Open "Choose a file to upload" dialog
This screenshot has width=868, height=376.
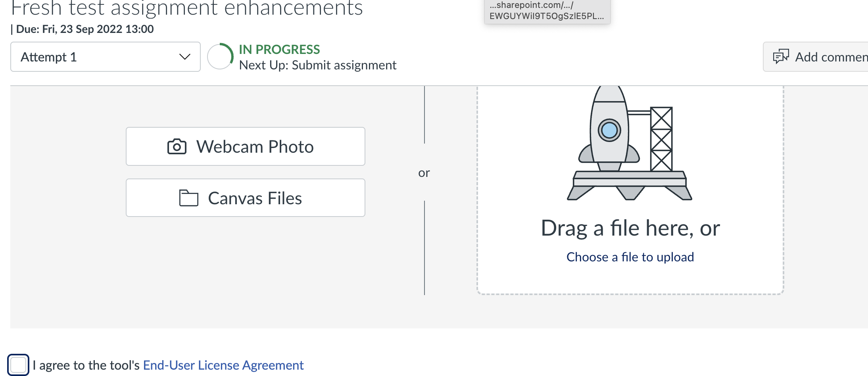pyautogui.click(x=630, y=257)
